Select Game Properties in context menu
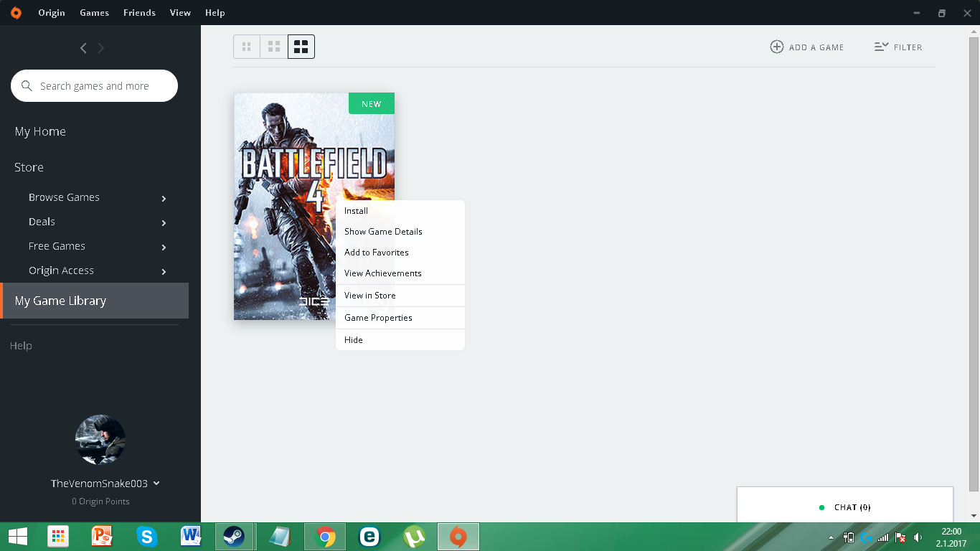 [x=378, y=318]
